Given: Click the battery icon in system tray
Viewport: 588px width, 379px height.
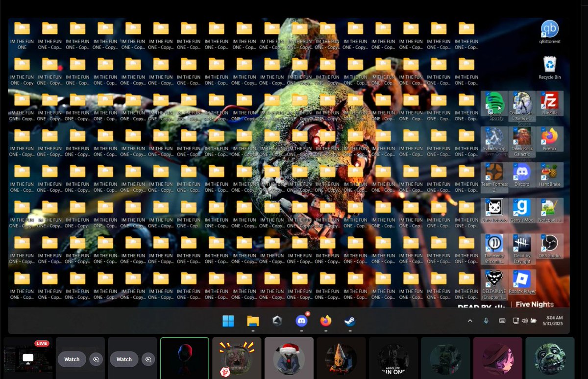Looking at the screenshot, I should [x=534, y=321].
